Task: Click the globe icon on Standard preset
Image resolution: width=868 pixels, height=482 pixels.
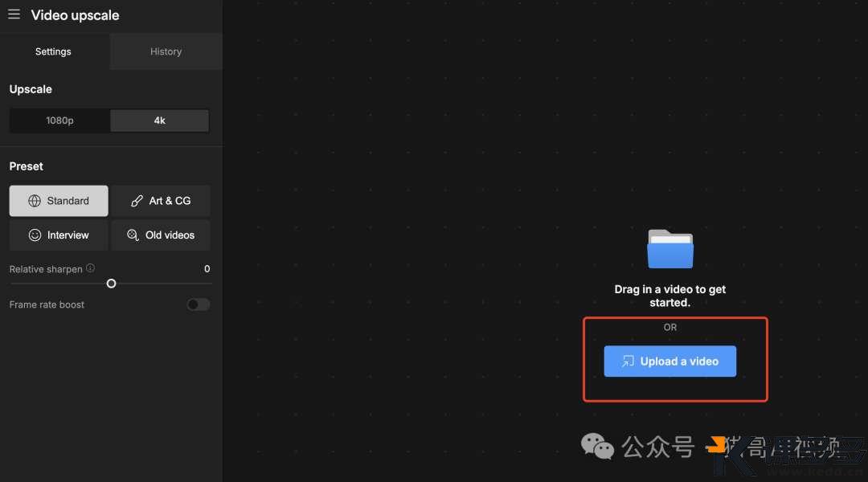Action: click(35, 201)
